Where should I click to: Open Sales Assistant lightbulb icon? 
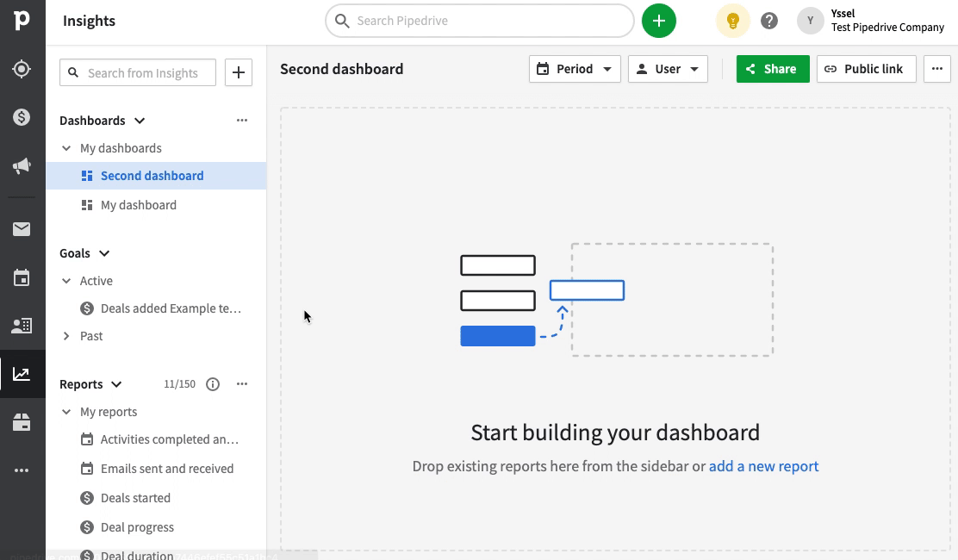coord(732,21)
